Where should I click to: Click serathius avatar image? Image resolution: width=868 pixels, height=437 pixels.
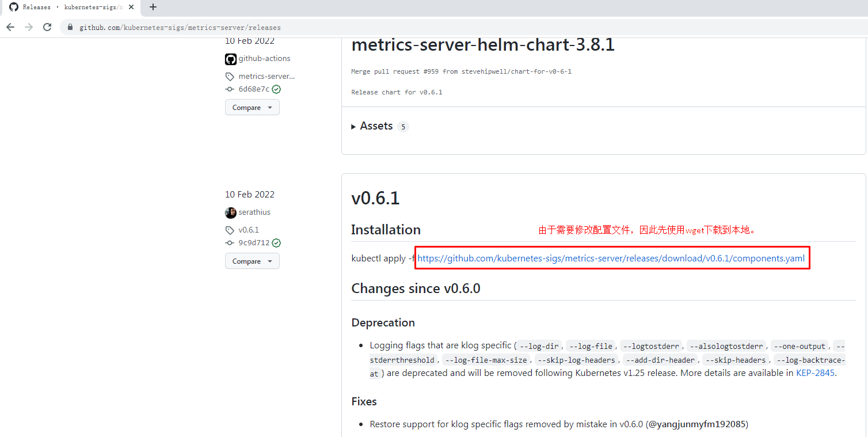pyautogui.click(x=231, y=212)
